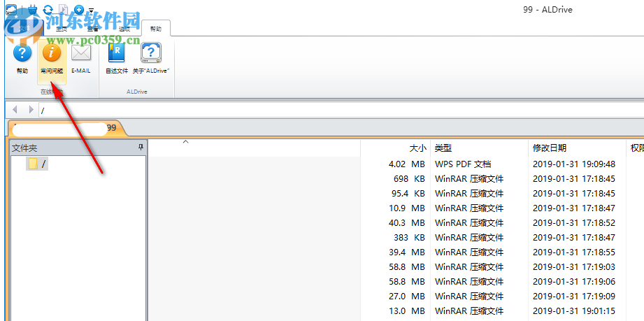Select the date 2019-01-31 17:19:09
Image resolution: width=644 pixels, height=321 pixels.
pyautogui.click(x=574, y=297)
